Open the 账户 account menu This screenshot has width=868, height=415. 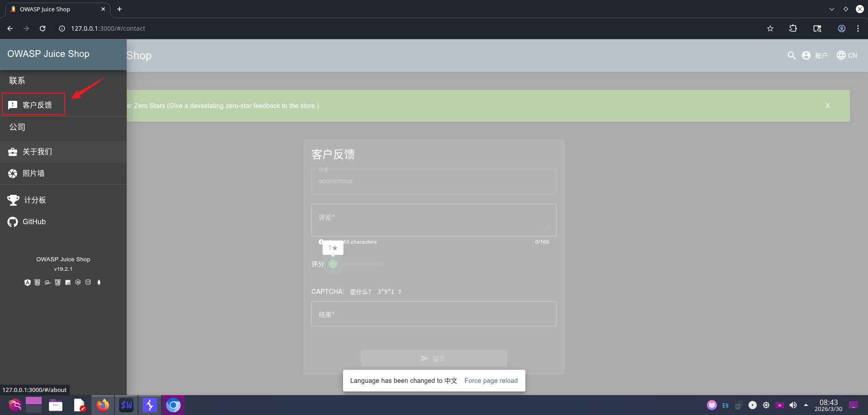coord(815,55)
